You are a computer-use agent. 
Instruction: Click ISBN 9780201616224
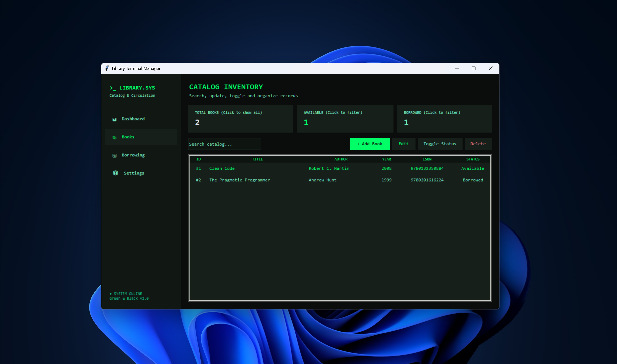pos(427,180)
